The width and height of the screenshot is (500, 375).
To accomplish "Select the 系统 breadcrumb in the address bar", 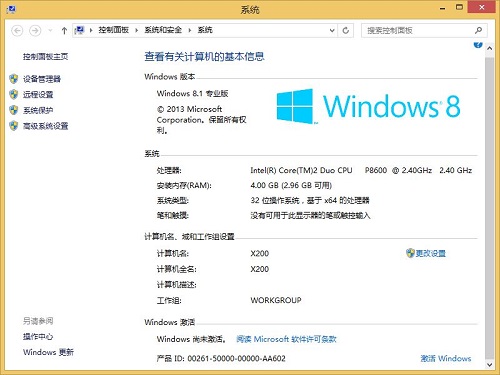I will (x=205, y=30).
